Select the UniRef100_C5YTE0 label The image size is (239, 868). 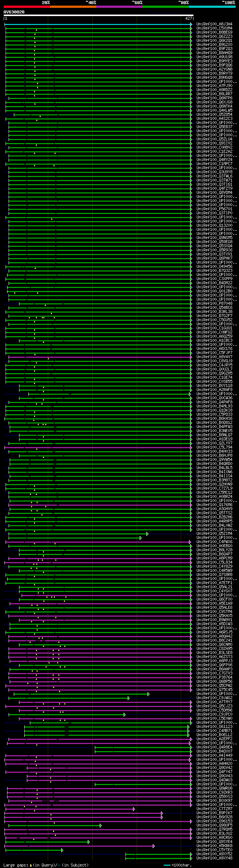214,850
